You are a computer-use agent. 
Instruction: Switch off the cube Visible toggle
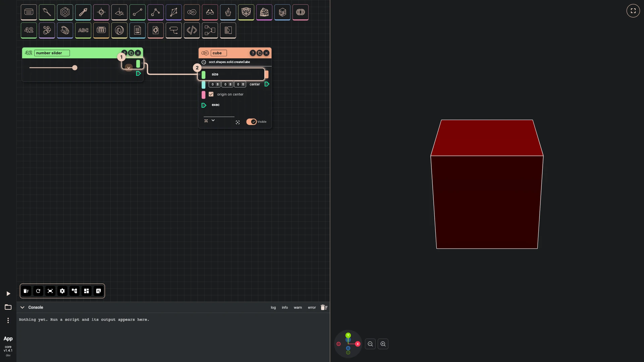[x=252, y=122]
